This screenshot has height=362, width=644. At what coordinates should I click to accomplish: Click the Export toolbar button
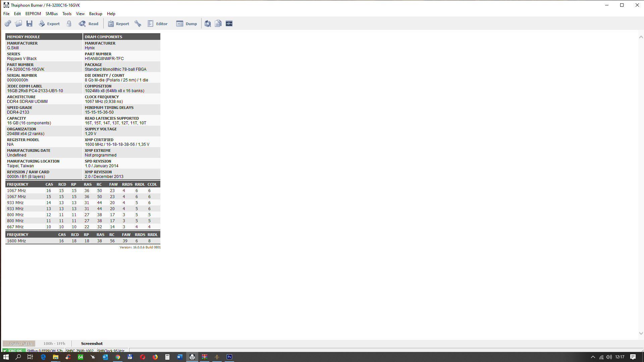[49, 23]
